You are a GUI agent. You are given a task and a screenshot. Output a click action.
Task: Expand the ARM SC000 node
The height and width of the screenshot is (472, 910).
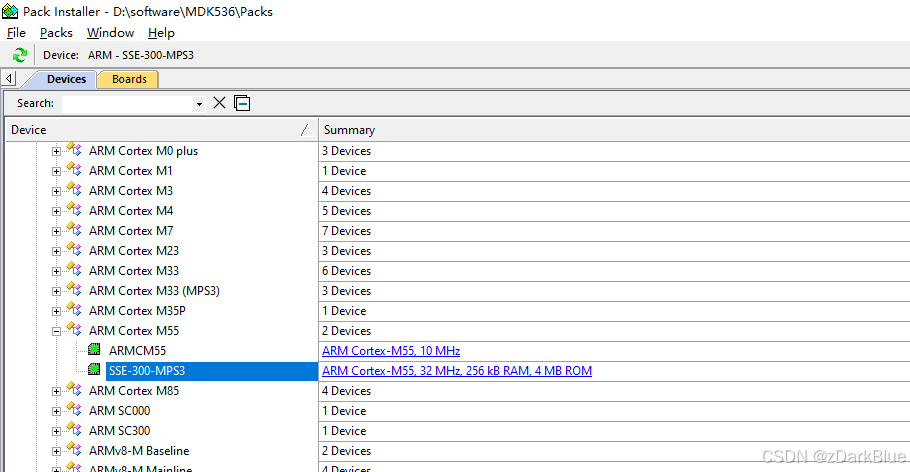pos(56,412)
